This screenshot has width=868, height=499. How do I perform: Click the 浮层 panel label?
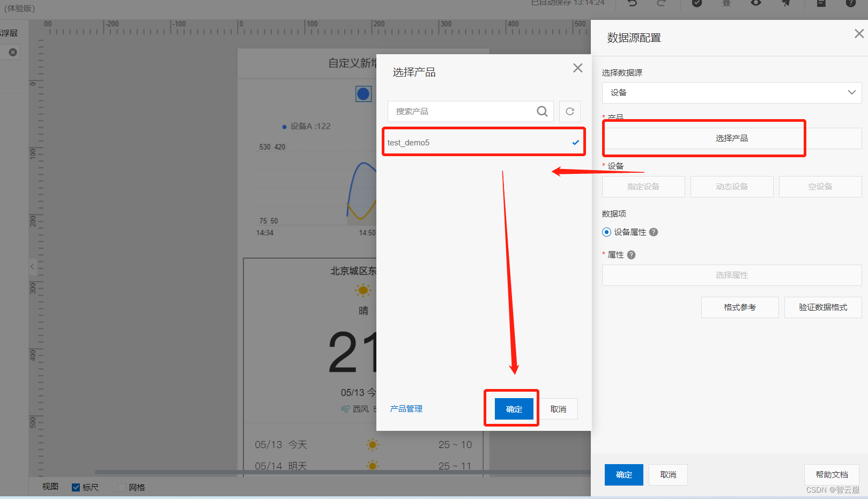9,33
